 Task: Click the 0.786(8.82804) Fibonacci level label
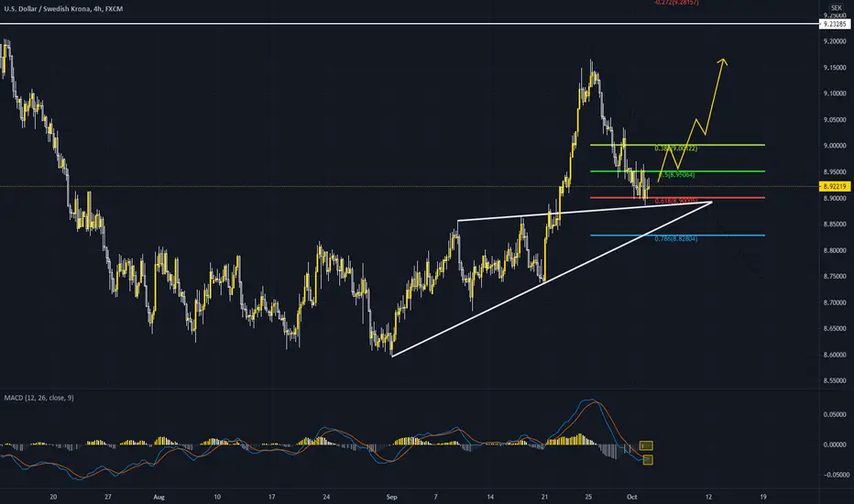[676, 238]
